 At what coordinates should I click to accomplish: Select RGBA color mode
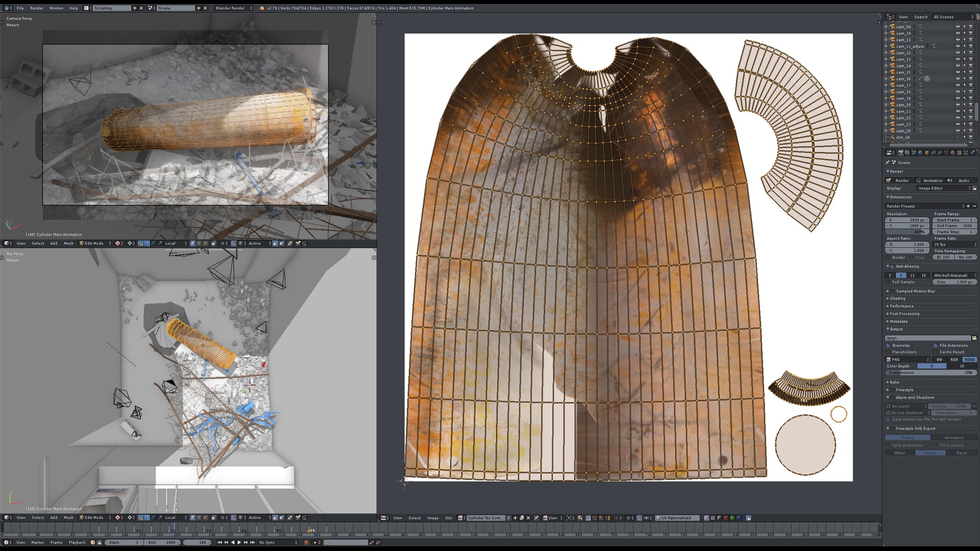point(969,360)
